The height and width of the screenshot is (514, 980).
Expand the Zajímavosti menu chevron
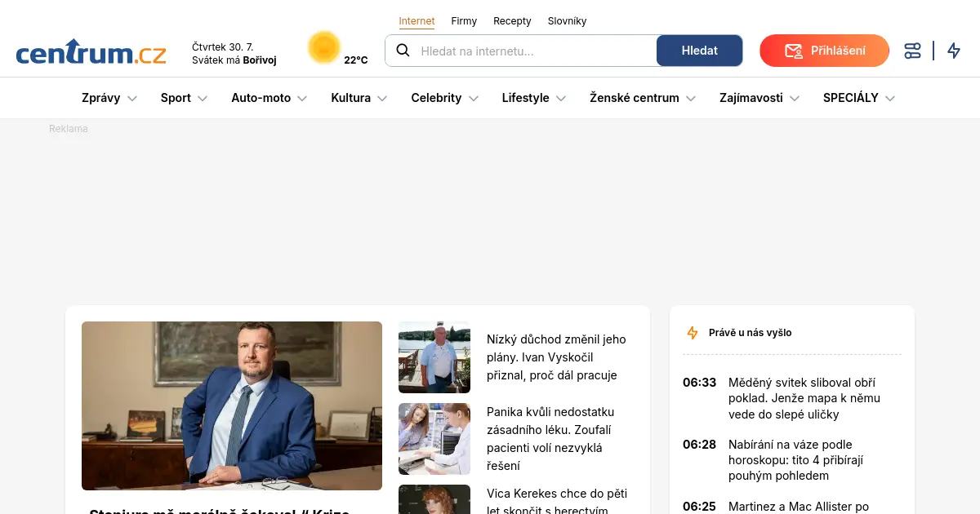(x=795, y=99)
